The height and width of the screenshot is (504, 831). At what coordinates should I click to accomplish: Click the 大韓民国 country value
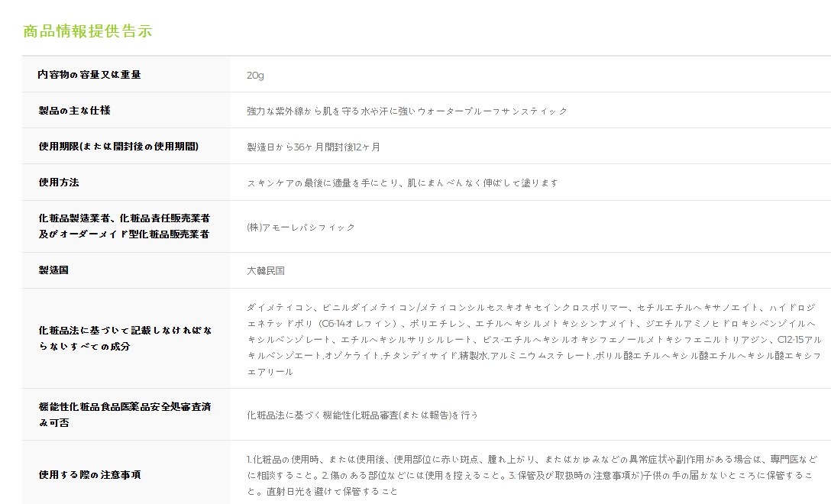(x=266, y=271)
